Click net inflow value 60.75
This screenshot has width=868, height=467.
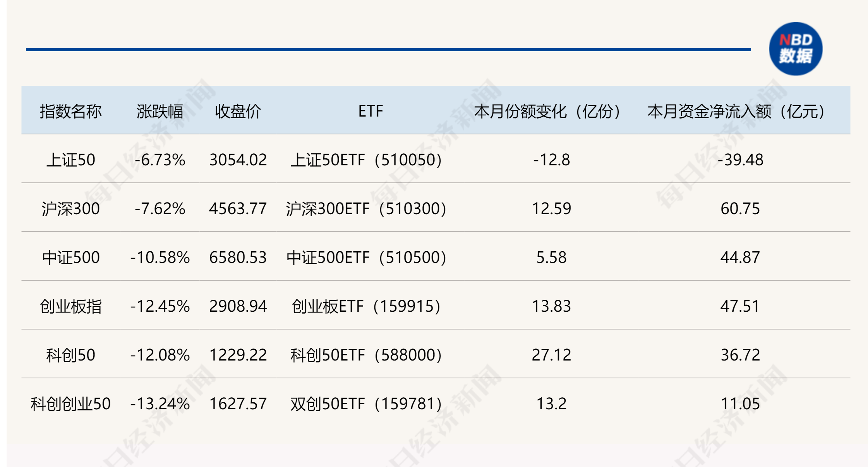pyautogui.click(x=740, y=209)
